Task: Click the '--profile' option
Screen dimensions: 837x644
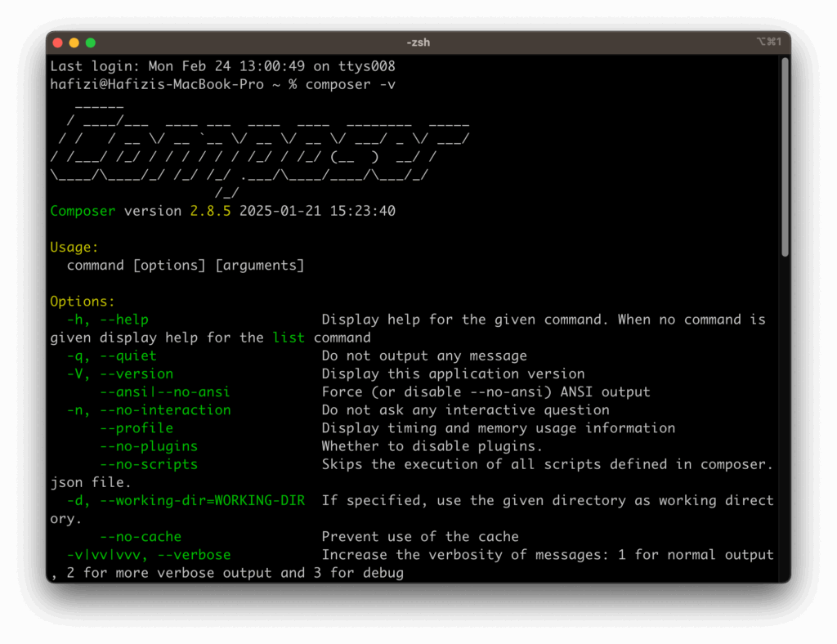Action: (x=137, y=428)
